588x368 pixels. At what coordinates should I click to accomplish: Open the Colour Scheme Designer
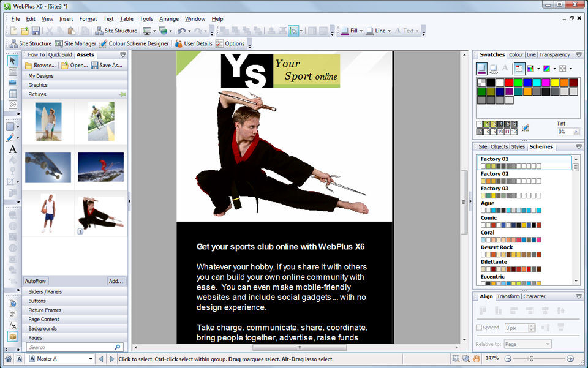[x=134, y=43]
